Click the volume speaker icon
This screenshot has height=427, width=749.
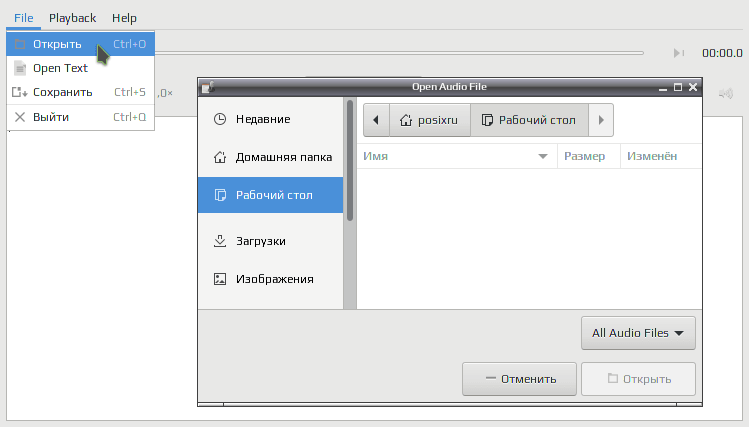click(726, 93)
